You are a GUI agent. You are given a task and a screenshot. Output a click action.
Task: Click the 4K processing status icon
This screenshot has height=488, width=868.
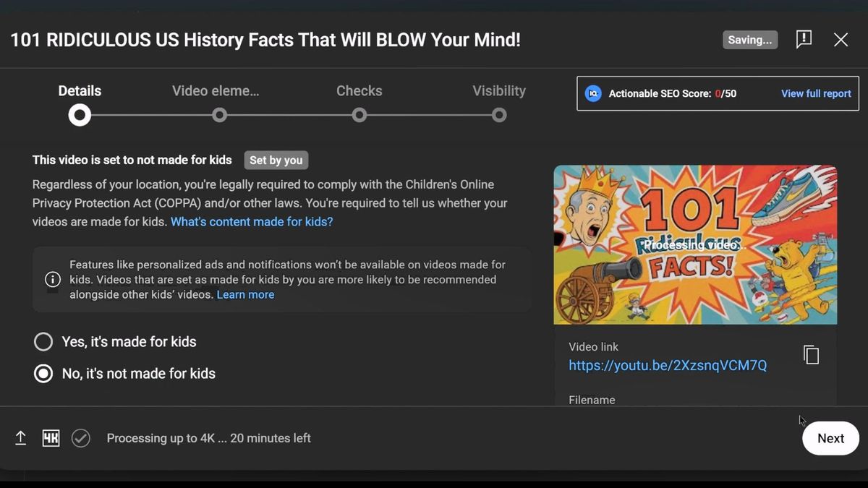pyautogui.click(x=51, y=438)
